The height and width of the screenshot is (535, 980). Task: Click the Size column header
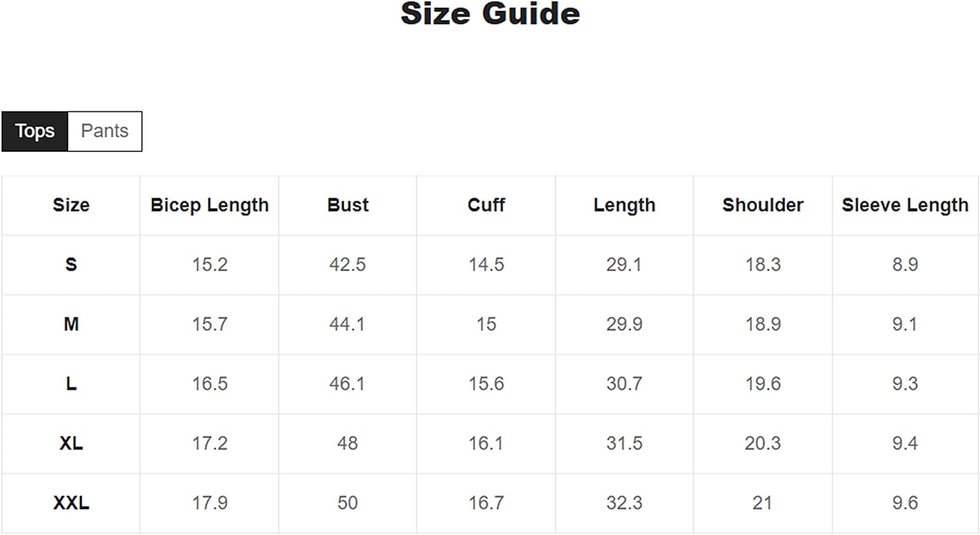click(x=71, y=205)
